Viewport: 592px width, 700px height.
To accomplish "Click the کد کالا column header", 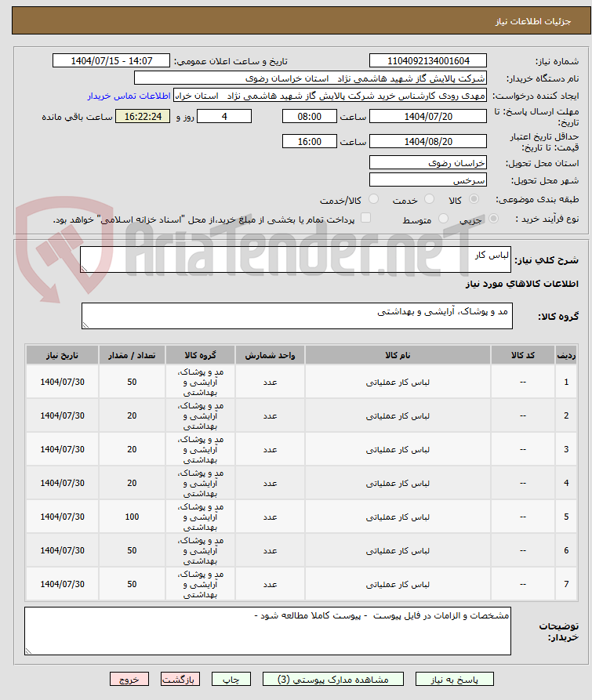I will pos(523,355).
